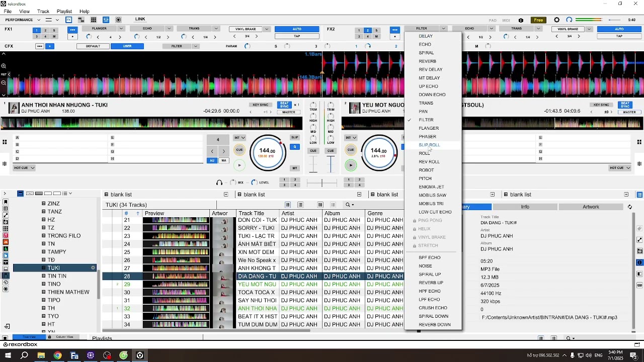Click the CFX DEFAULT button
The image size is (644, 362).
tap(93, 46)
